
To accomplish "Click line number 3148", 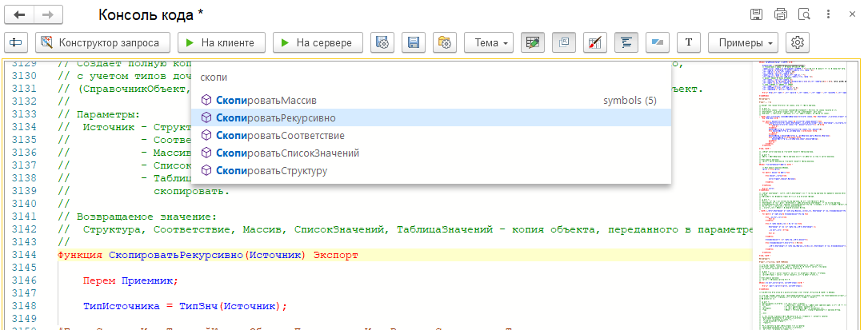I will [23, 306].
